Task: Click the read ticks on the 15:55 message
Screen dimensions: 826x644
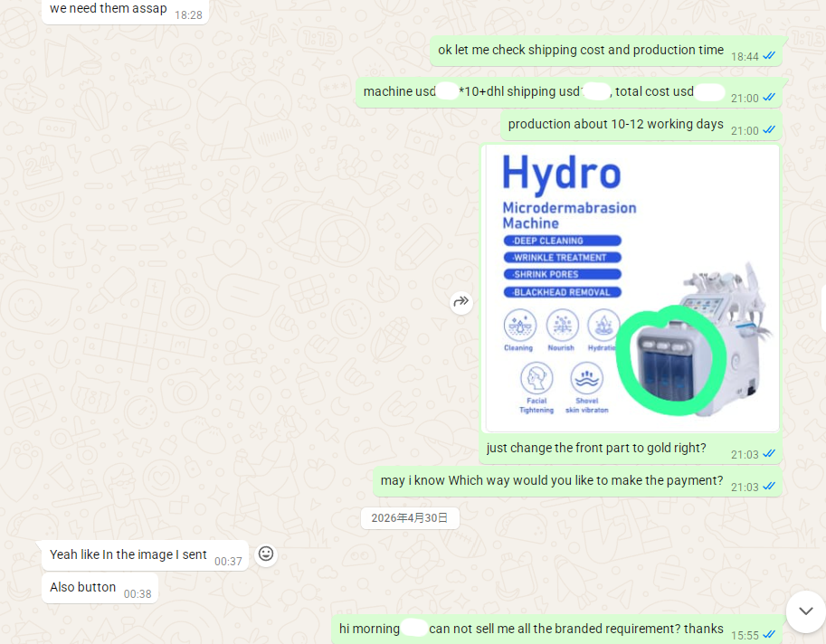Action: [x=769, y=635]
